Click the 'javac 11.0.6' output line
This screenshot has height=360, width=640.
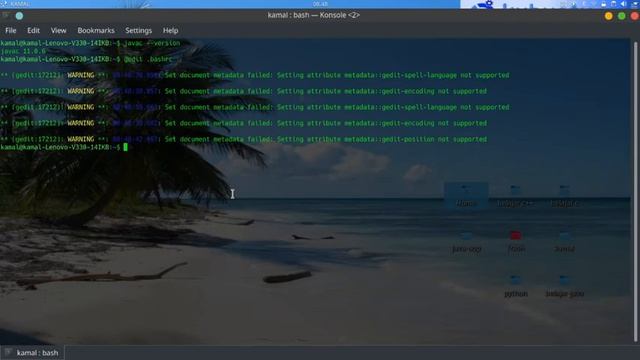[23, 51]
